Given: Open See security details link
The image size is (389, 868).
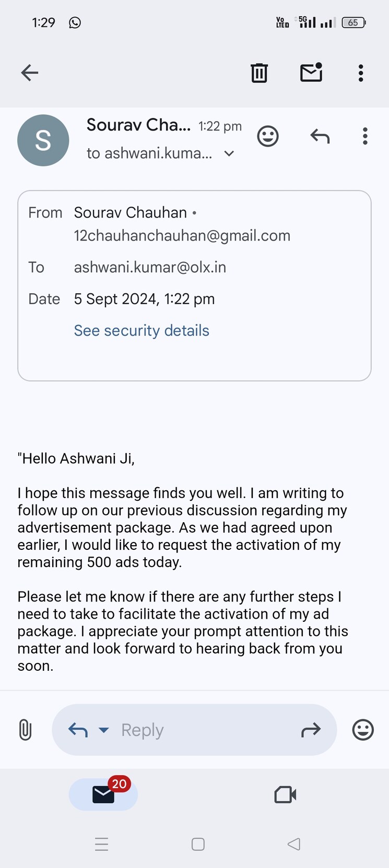Looking at the screenshot, I should (142, 331).
